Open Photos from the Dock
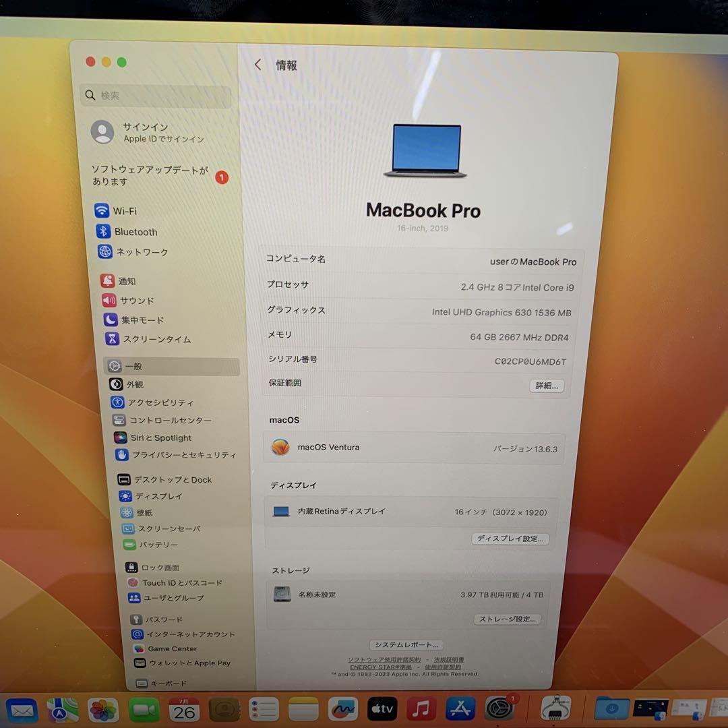Image resolution: width=728 pixels, height=728 pixels. click(x=103, y=710)
